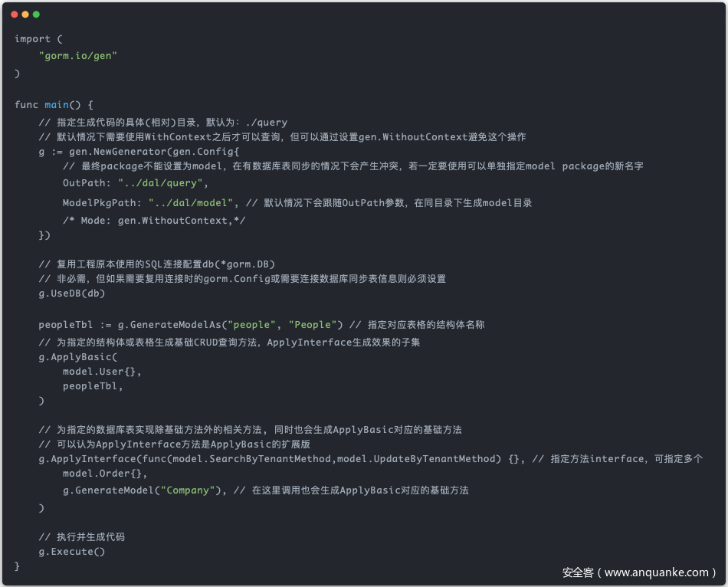
Task: Click the model.Order{} line
Action: [105, 474]
